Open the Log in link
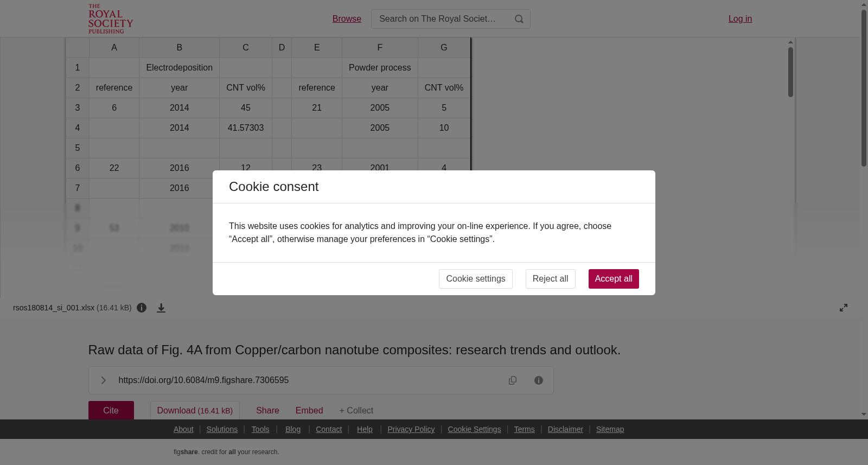This screenshot has width=868, height=465. [740, 19]
